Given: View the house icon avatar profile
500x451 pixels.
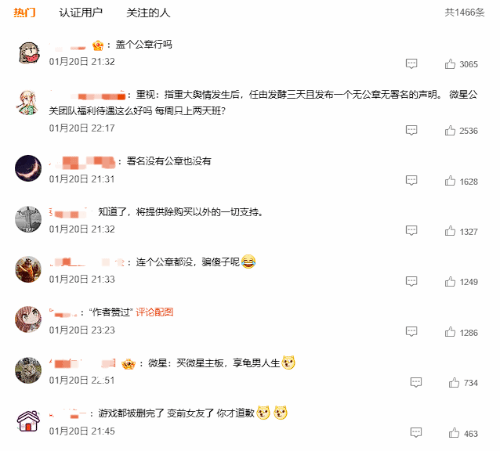Looking at the screenshot, I should click(28, 421).
